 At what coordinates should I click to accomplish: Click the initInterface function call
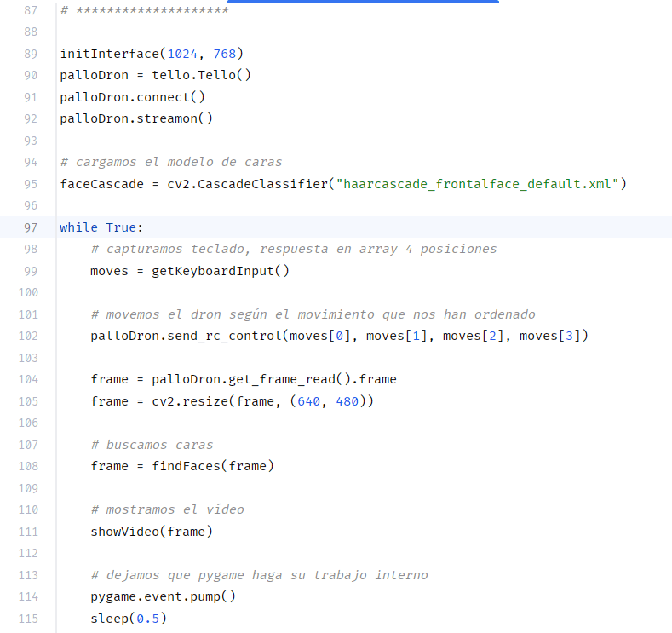coord(152,54)
